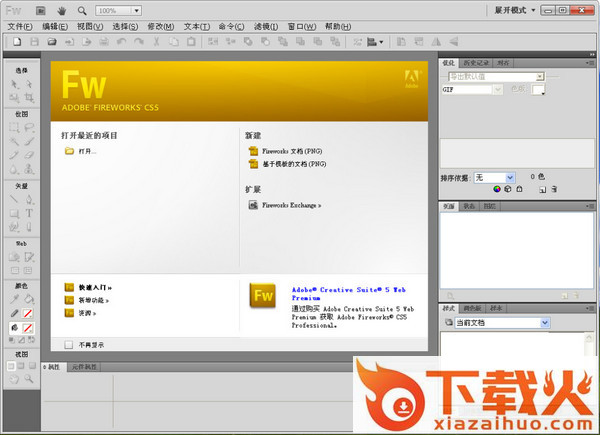Switch to the 历史记录 tab
Screen dimensions: 600x435
click(476, 63)
